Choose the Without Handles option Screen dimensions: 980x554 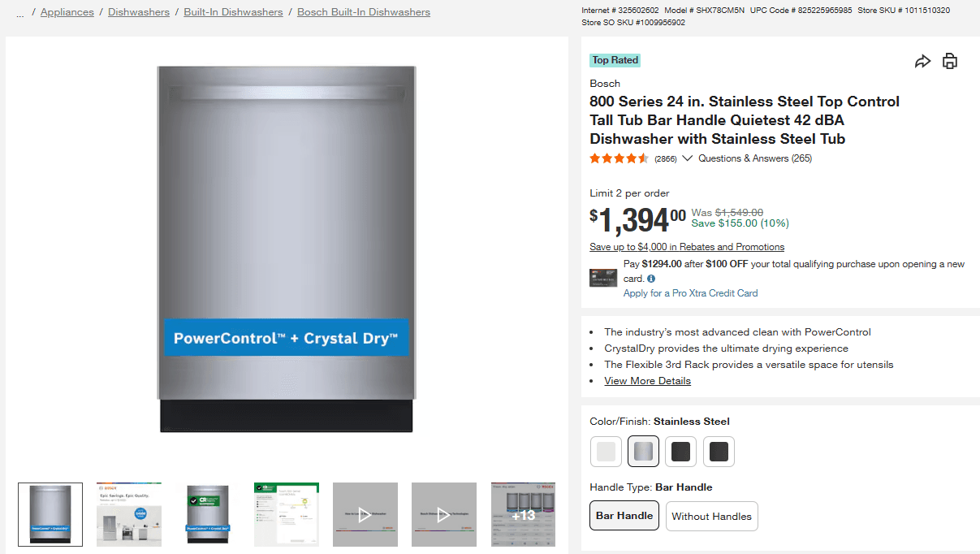click(711, 516)
